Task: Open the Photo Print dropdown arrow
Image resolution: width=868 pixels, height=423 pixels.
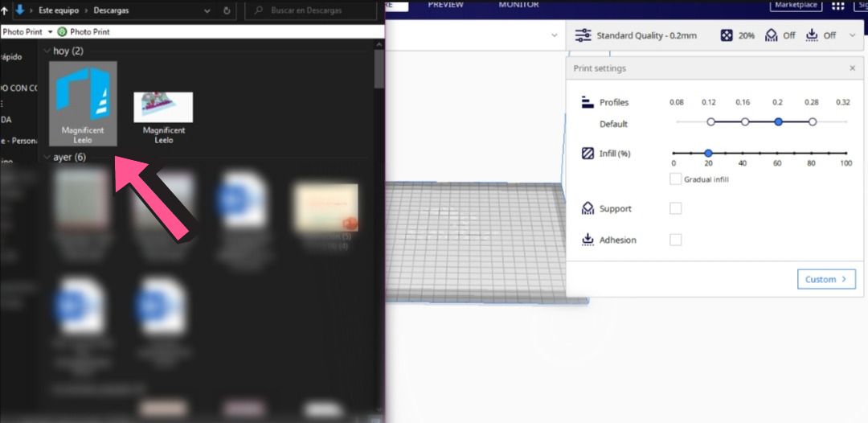Action: 50,31
